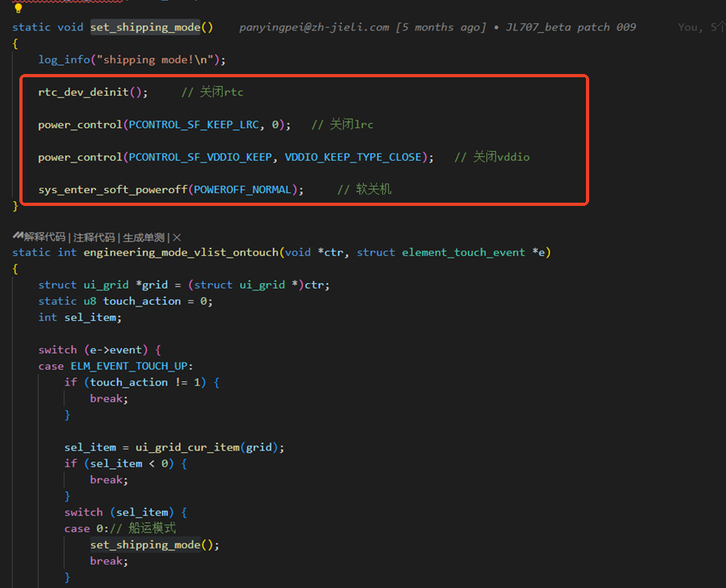Click the 生成单测 code lens link

tap(143, 237)
